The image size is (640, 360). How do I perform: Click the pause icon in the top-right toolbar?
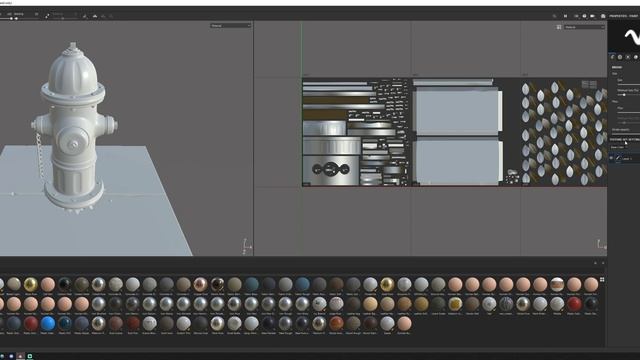(565, 16)
